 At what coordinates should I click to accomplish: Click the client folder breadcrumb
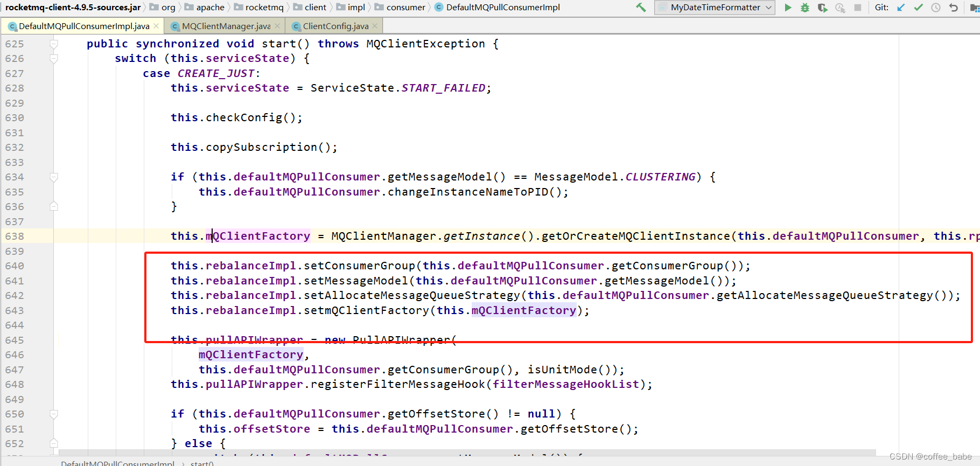pyautogui.click(x=310, y=8)
